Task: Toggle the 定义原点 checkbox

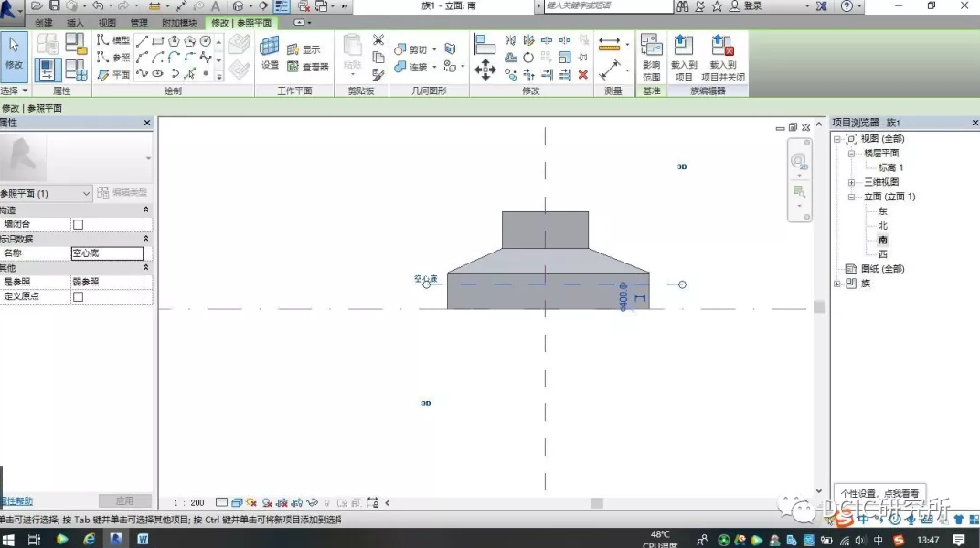Action: tap(78, 296)
